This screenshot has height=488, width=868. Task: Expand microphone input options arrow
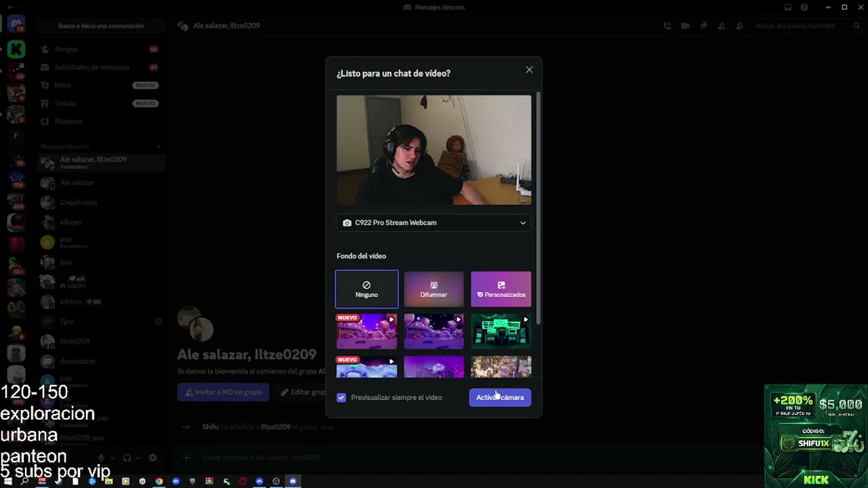[112, 458]
